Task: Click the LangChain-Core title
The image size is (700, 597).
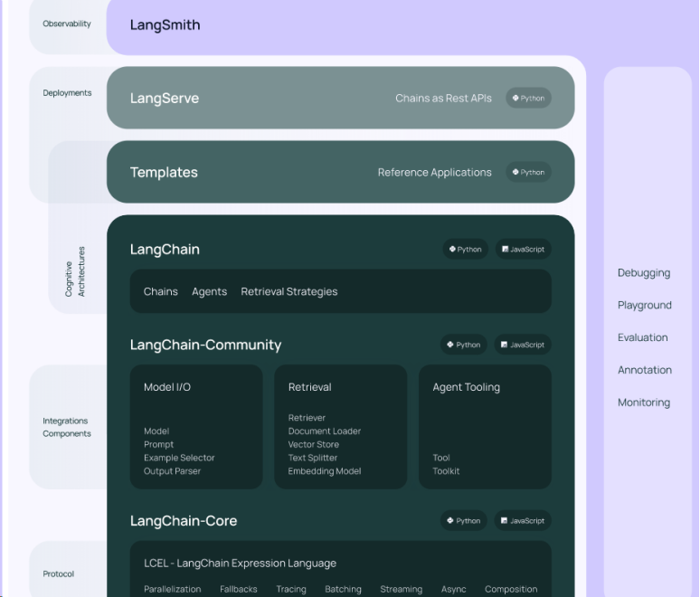Action: tap(184, 521)
